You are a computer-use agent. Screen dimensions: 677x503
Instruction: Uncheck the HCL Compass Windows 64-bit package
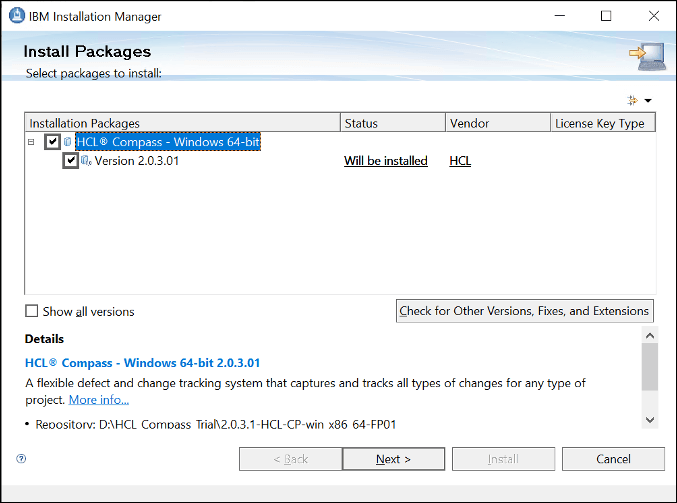[x=52, y=142]
